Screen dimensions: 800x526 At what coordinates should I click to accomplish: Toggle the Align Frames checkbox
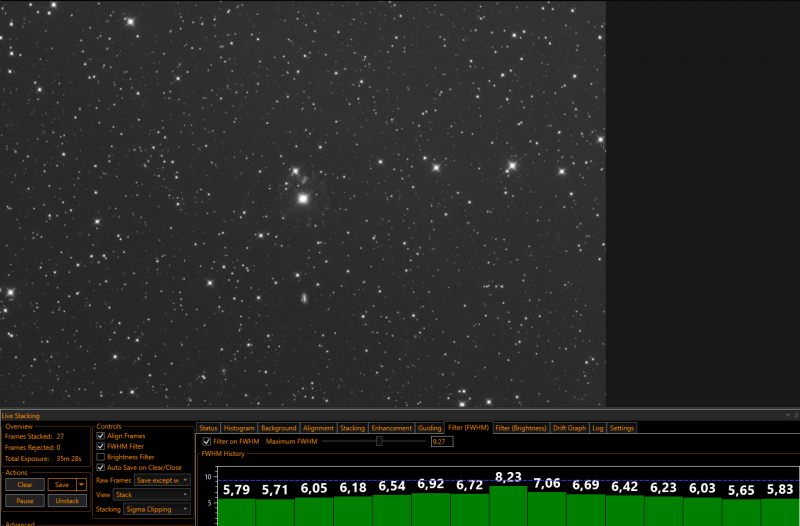coord(101,436)
